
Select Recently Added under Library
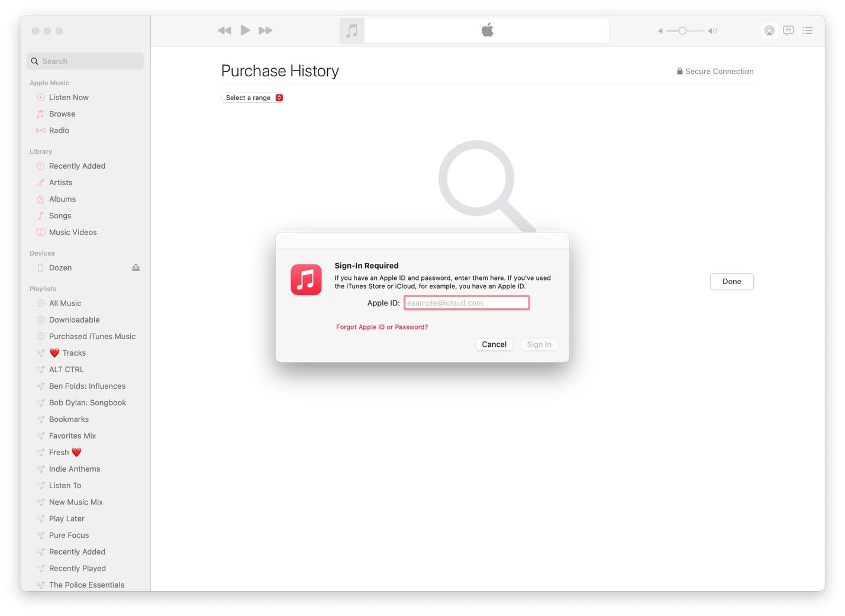[x=77, y=166]
